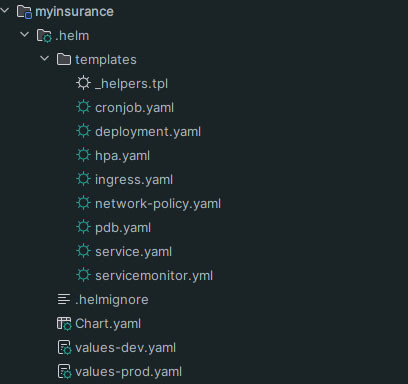Viewport: 408px width, 384px height.
Task: Open the cronjob.yaml file
Action: click(135, 108)
